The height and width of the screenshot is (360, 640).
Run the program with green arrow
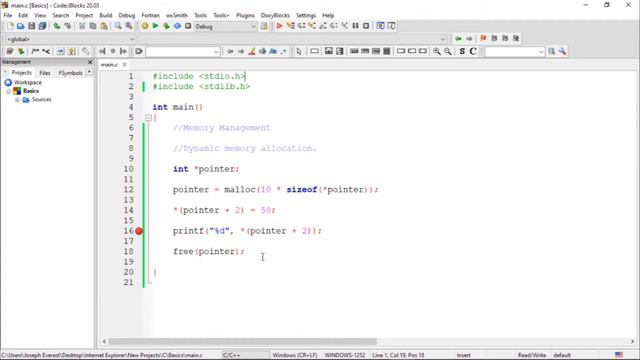[156, 26]
